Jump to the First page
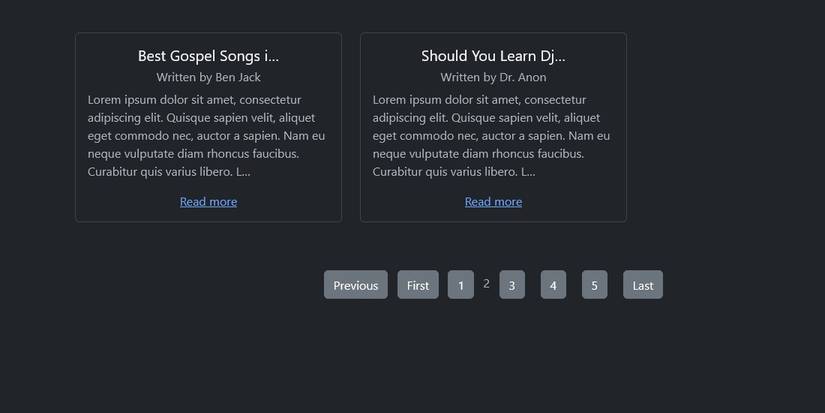This screenshot has width=825, height=413. [418, 285]
